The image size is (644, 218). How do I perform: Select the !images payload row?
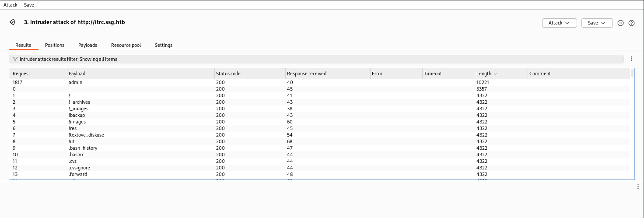click(320, 122)
